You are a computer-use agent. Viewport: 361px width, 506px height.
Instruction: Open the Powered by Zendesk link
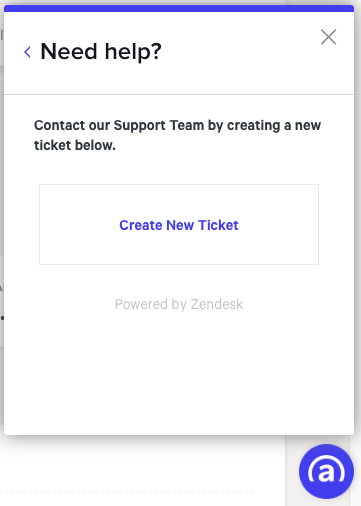tap(179, 304)
